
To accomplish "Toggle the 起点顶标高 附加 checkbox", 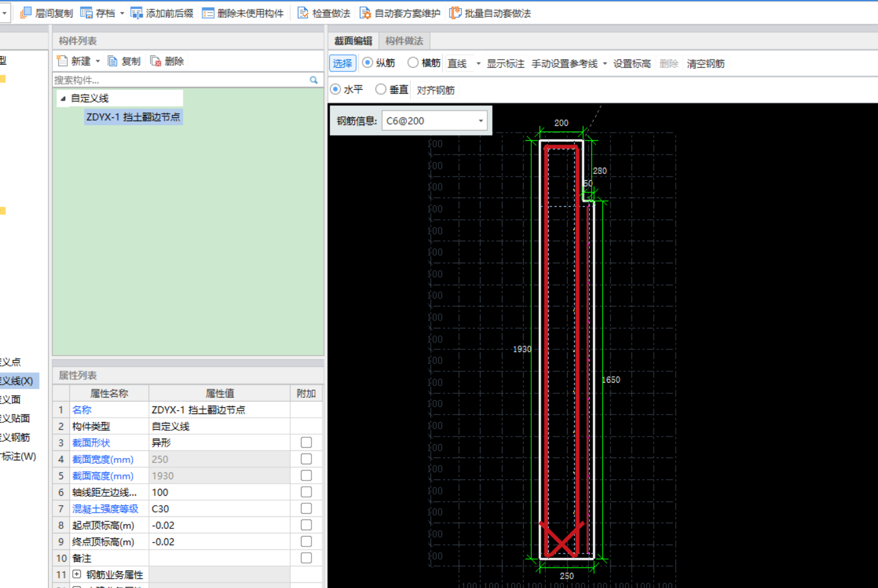I will click(306, 525).
